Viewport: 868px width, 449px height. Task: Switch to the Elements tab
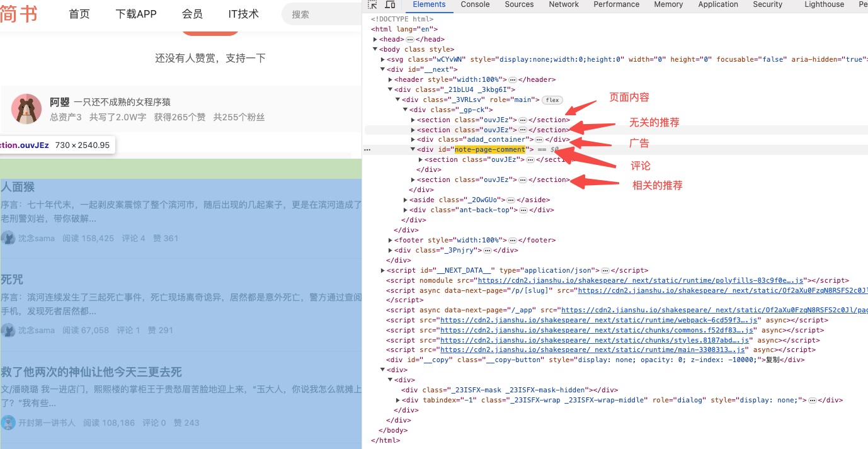(429, 4)
